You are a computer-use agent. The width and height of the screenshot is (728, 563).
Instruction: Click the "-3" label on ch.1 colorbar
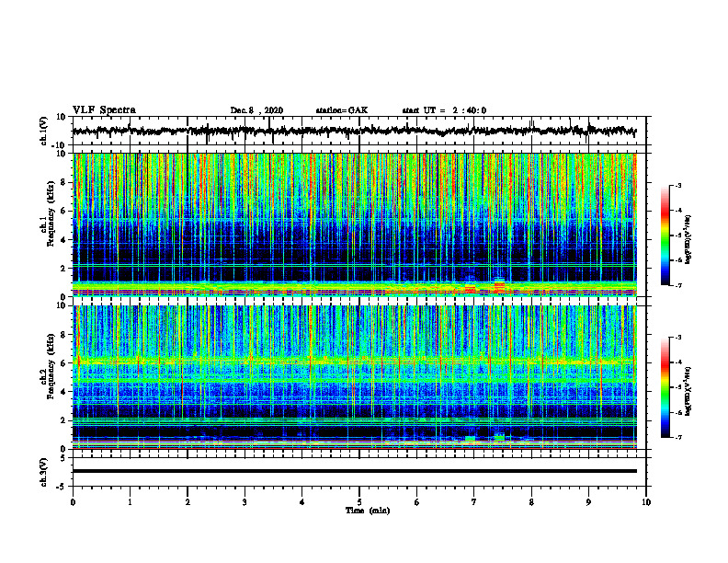[x=678, y=185]
